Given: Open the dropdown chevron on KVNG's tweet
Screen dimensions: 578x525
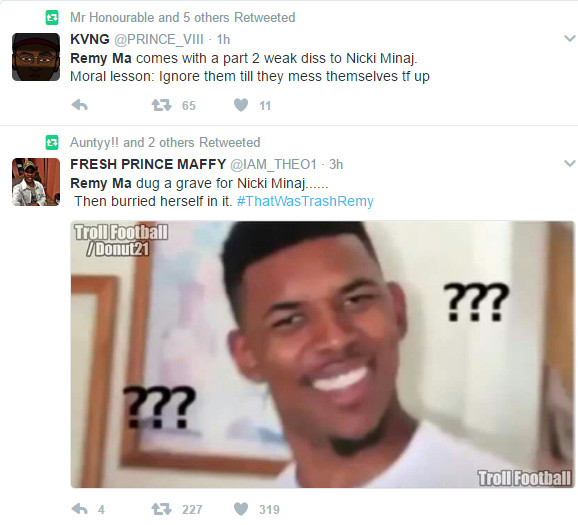Looking at the screenshot, I should pos(570,38).
